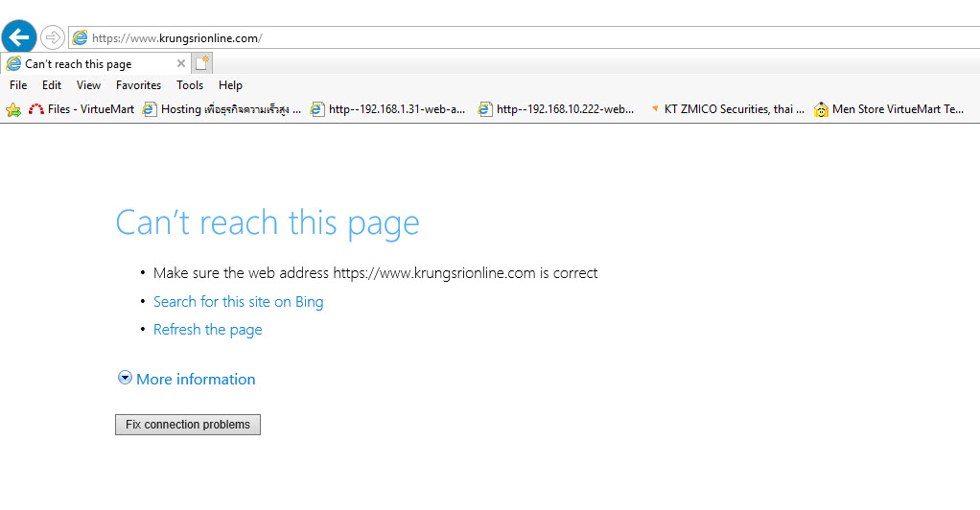
Task: Open the KT ZMICO Securities favorite
Action: pos(727,109)
